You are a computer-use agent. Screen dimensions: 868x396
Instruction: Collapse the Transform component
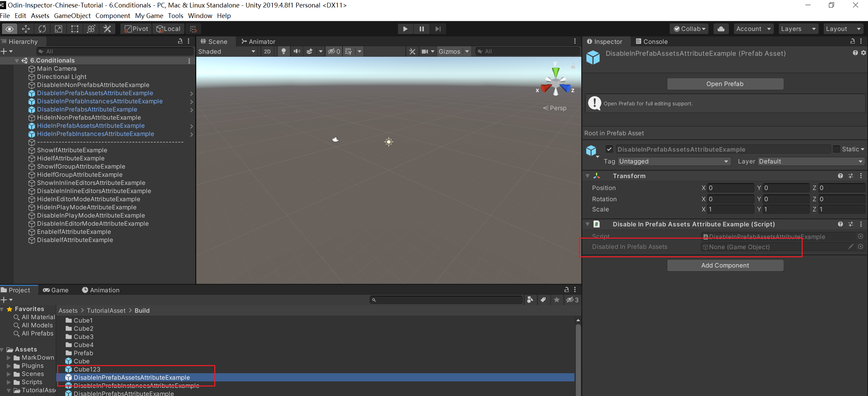[x=587, y=176]
